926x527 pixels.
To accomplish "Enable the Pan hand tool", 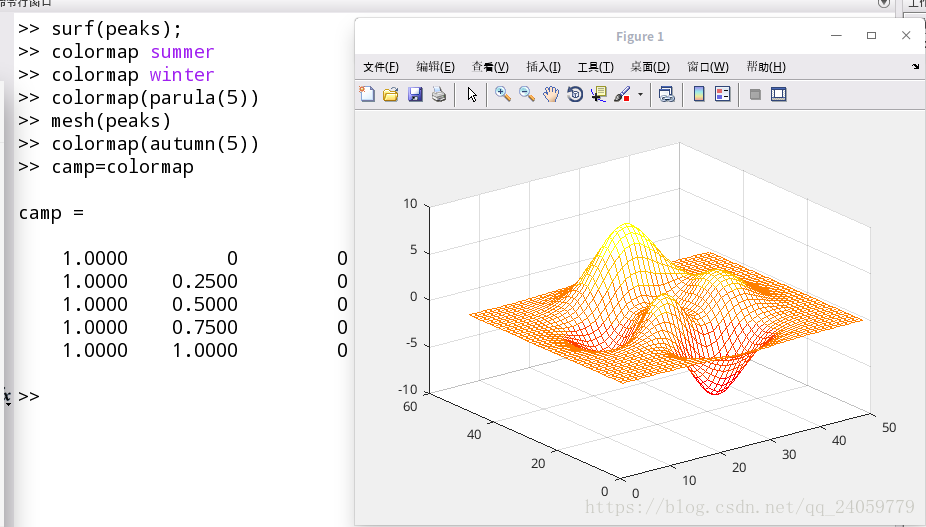I will [551, 95].
